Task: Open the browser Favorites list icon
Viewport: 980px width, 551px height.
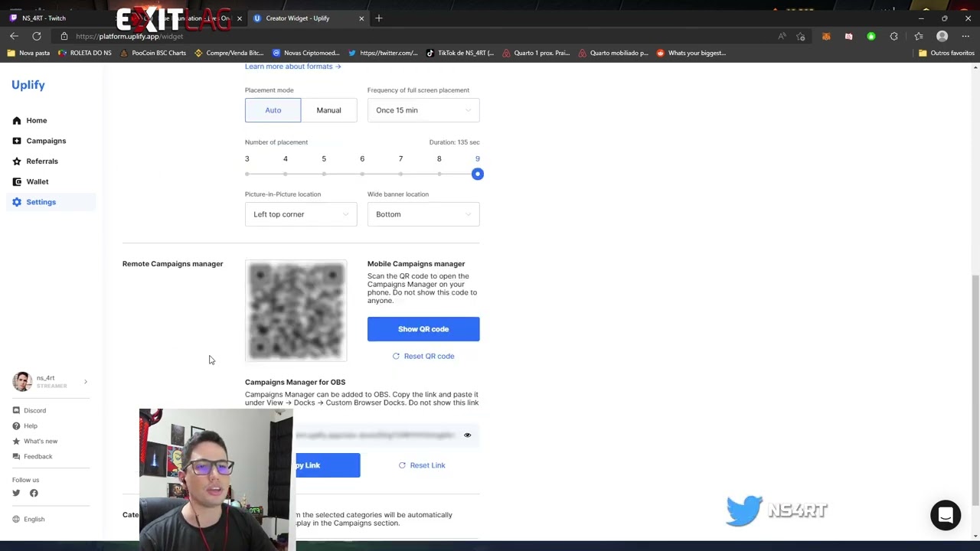Action: 919,36
